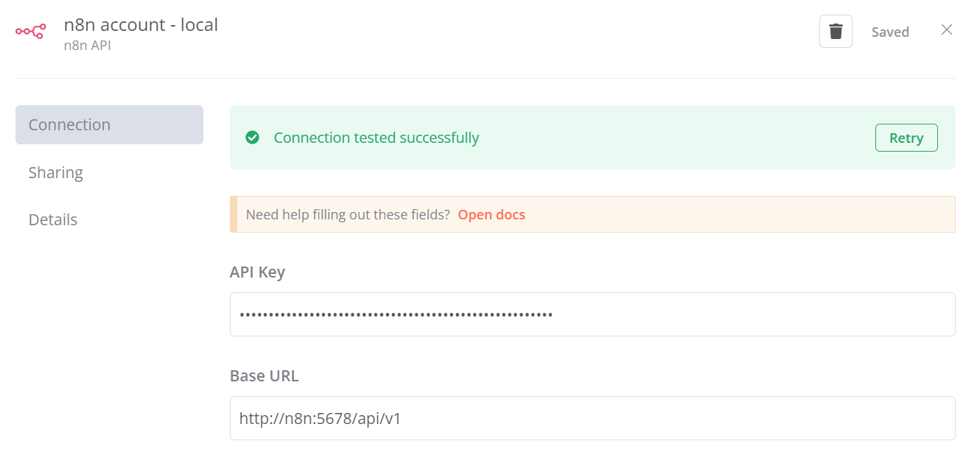Click into the Base URL field
This screenshot has height=466, width=980.
[x=592, y=418]
